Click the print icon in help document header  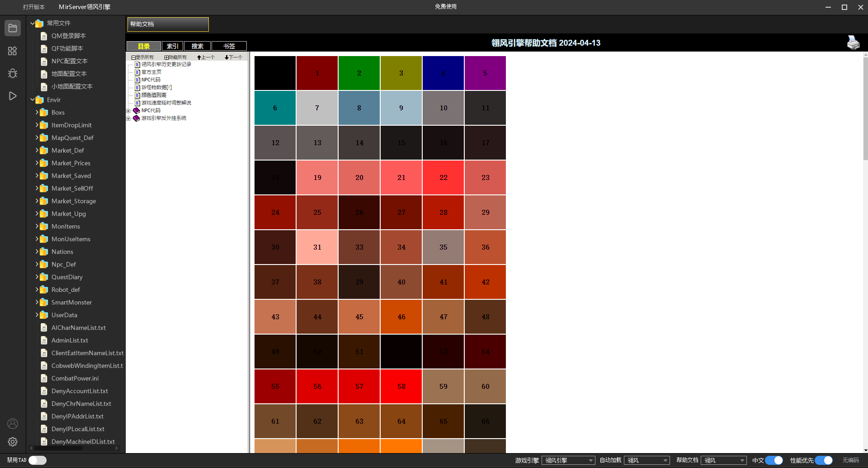pyautogui.click(x=853, y=43)
